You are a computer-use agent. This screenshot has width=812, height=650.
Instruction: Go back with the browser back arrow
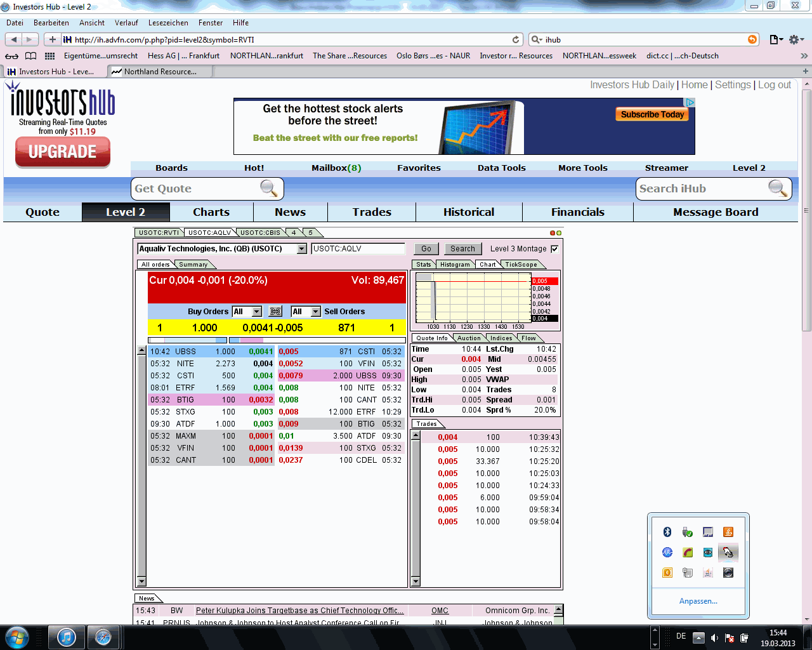[x=14, y=39]
